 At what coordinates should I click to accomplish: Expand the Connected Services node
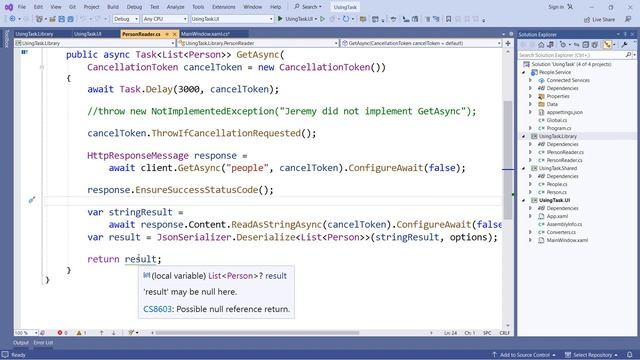point(531,80)
